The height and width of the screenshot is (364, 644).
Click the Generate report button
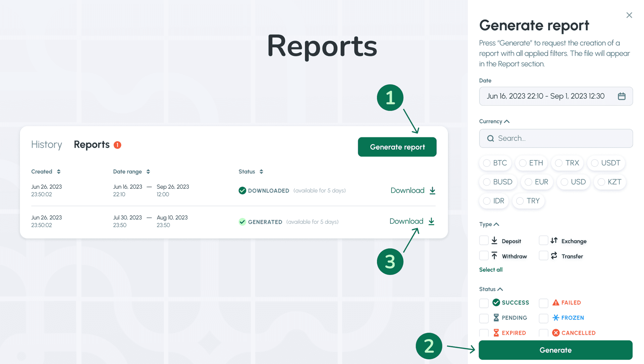(x=397, y=147)
